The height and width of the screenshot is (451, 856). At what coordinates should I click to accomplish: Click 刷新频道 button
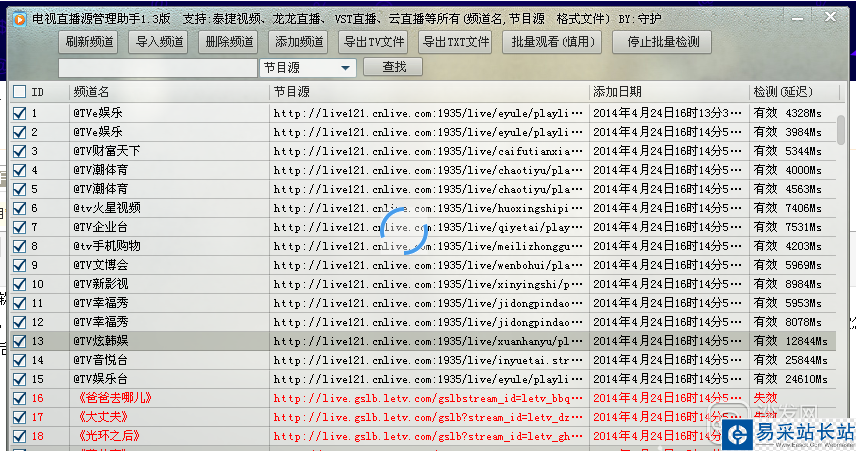tap(88, 42)
